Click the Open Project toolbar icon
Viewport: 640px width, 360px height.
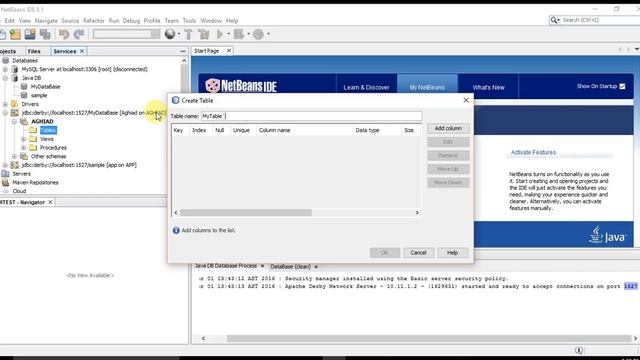30,34
